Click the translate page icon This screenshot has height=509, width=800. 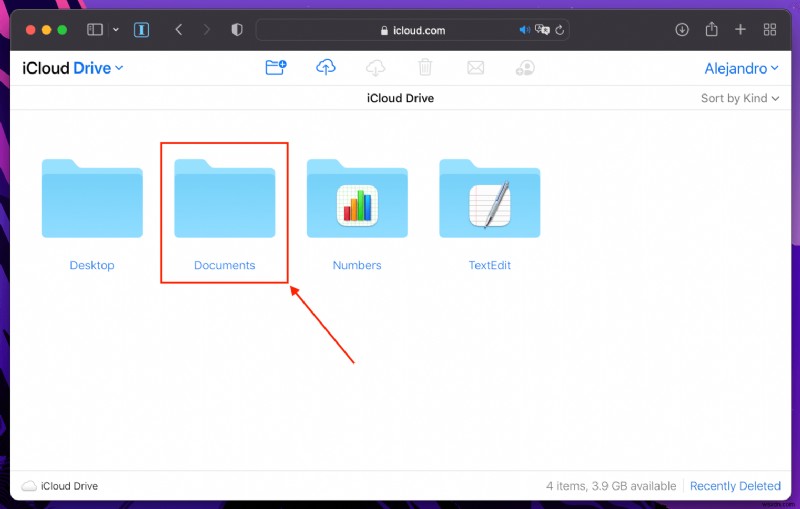click(542, 30)
